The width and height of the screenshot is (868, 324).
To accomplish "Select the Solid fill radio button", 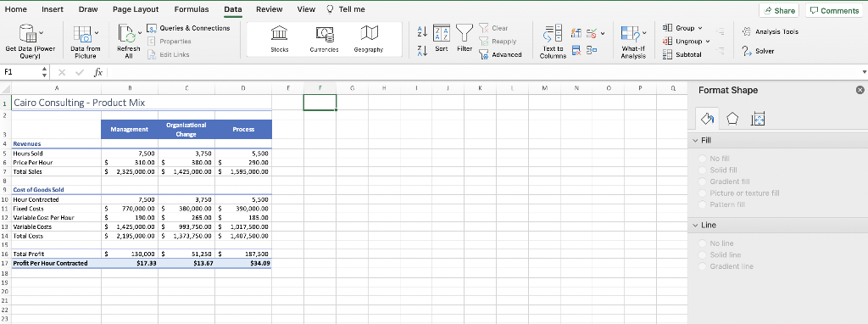I will tap(703, 170).
